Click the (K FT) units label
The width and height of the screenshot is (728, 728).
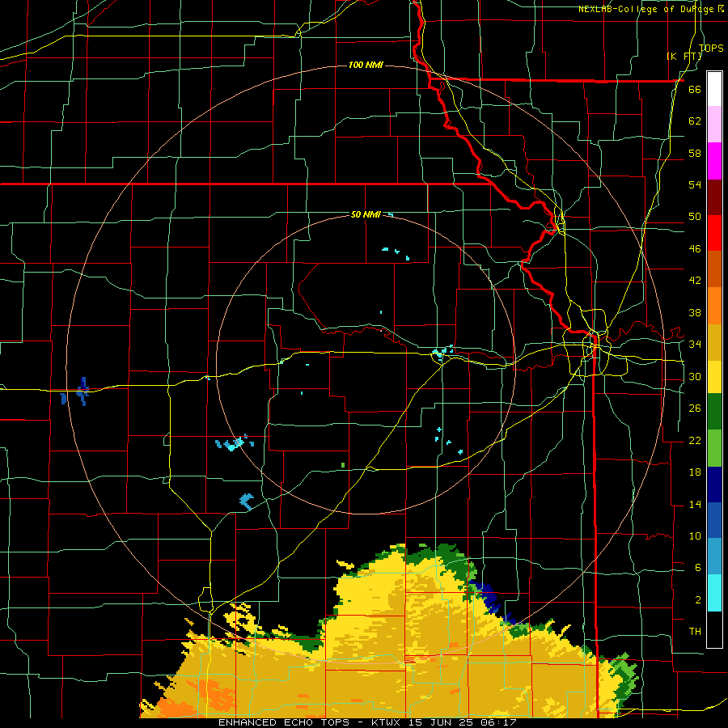click(x=684, y=56)
